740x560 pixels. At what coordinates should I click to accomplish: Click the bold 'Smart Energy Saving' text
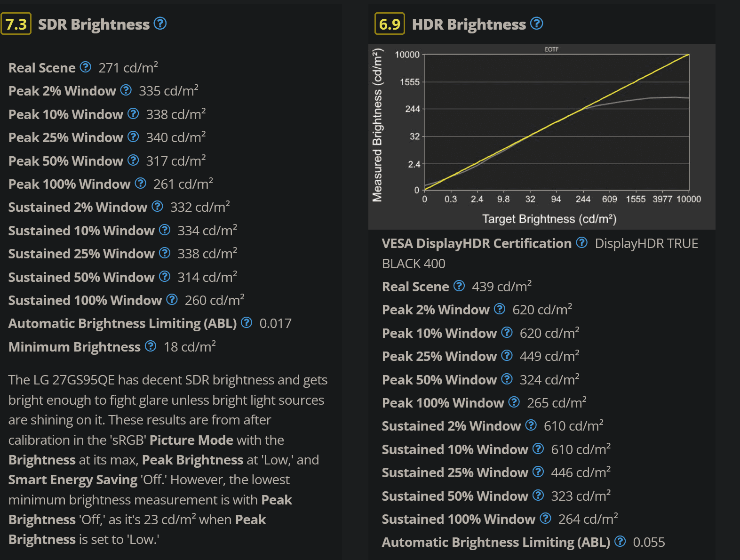click(73, 480)
